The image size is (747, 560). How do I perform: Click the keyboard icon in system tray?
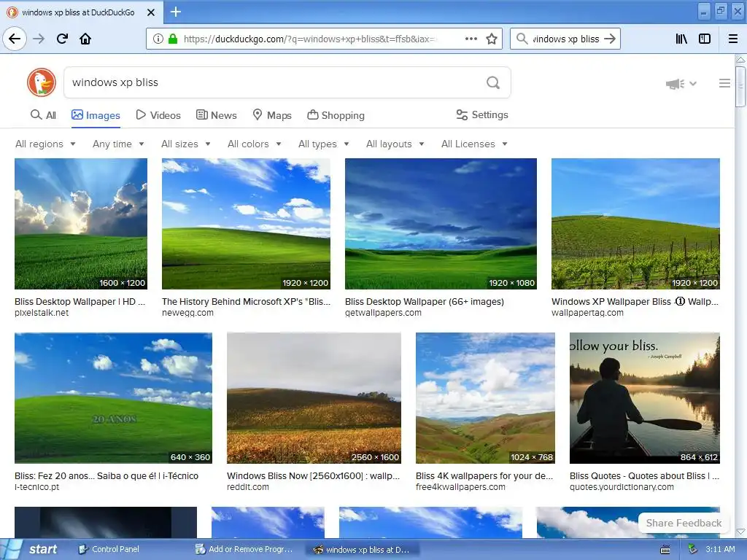pyautogui.click(x=665, y=550)
